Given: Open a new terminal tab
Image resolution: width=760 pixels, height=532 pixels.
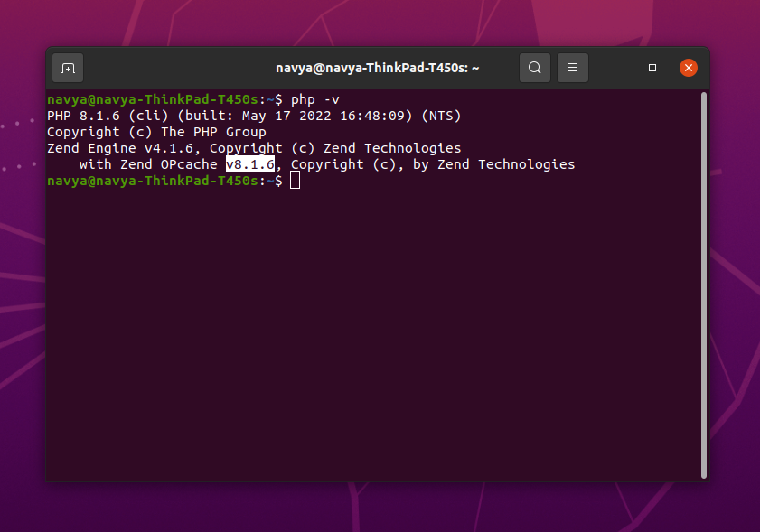Looking at the screenshot, I should pos(68,68).
